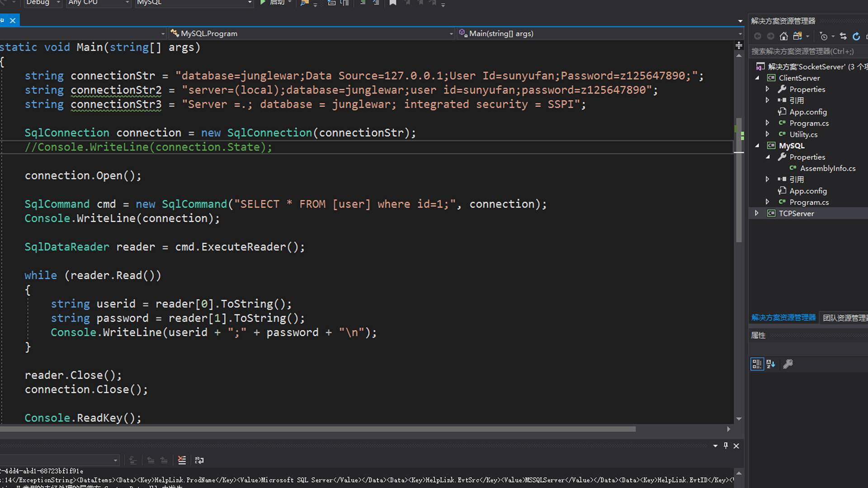Image resolution: width=868 pixels, height=488 pixels.
Task: Click the connection.Open(); code line
Action: [x=83, y=175]
